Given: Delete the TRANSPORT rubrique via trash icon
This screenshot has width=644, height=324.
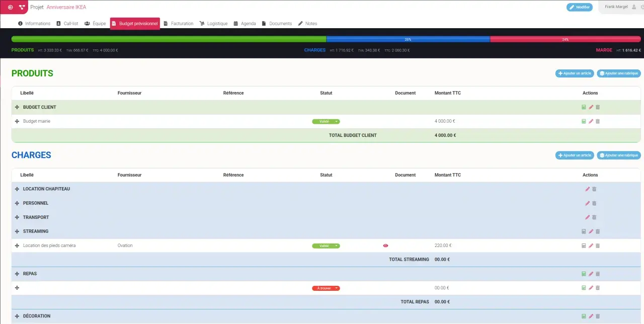Looking at the screenshot, I should pos(594,217).
